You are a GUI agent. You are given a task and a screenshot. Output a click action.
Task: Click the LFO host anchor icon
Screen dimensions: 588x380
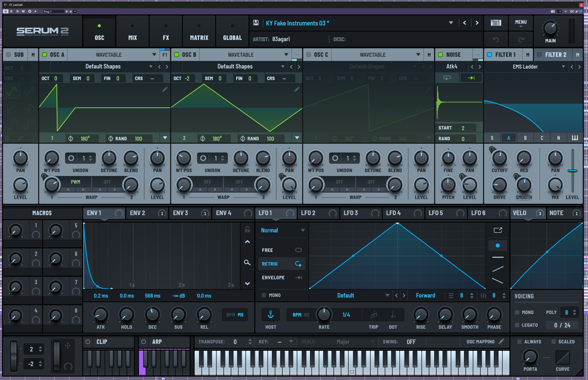(x=271, y=315)
